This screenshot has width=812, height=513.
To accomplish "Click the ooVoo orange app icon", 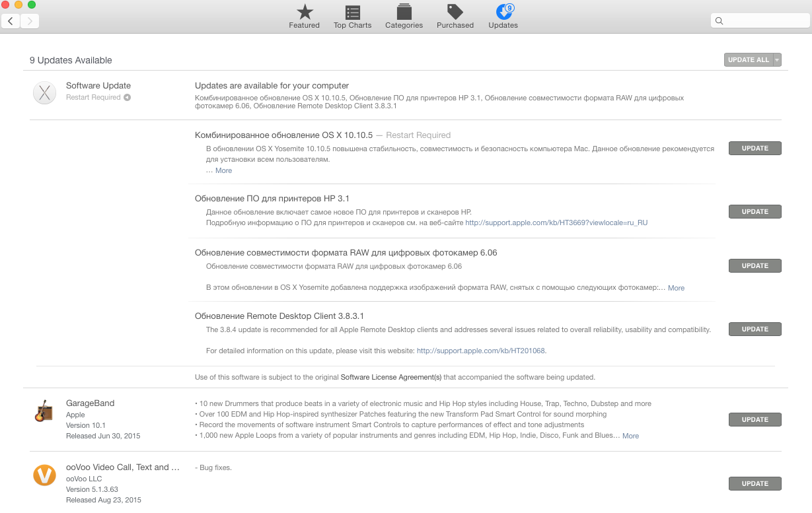I will [x=44, y=475].
